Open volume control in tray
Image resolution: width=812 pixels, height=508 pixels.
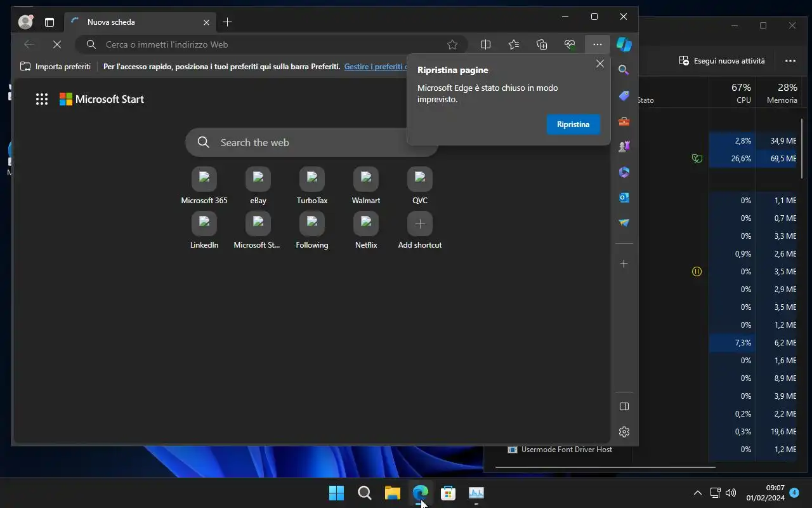click(x=730, y=493)
